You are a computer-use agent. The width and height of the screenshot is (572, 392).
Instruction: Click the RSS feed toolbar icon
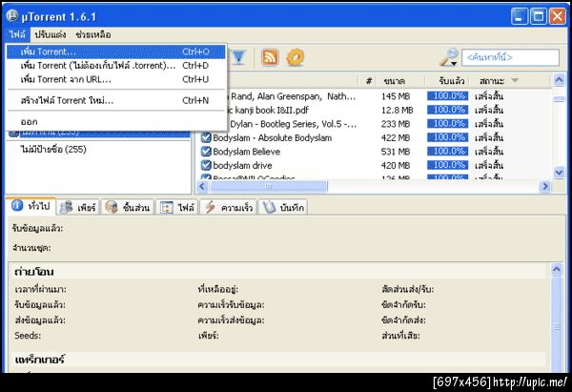coord(270,57)
